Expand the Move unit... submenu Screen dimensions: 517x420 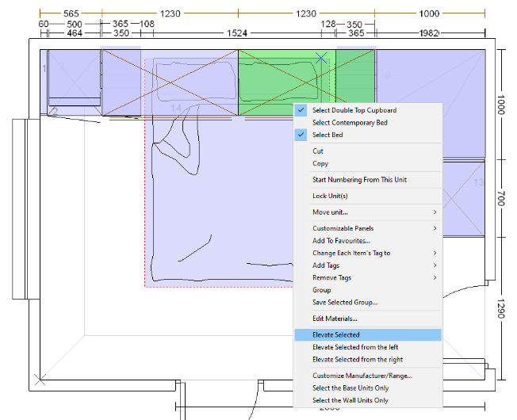368,212
